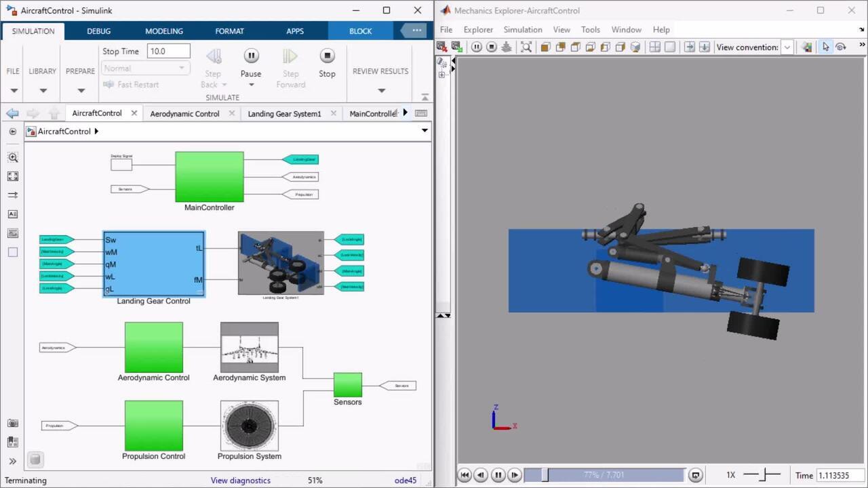This screenshot has height=488, width=868.
Task: Select isometric view in Mechanics Explorer
Action: (635, 47)
